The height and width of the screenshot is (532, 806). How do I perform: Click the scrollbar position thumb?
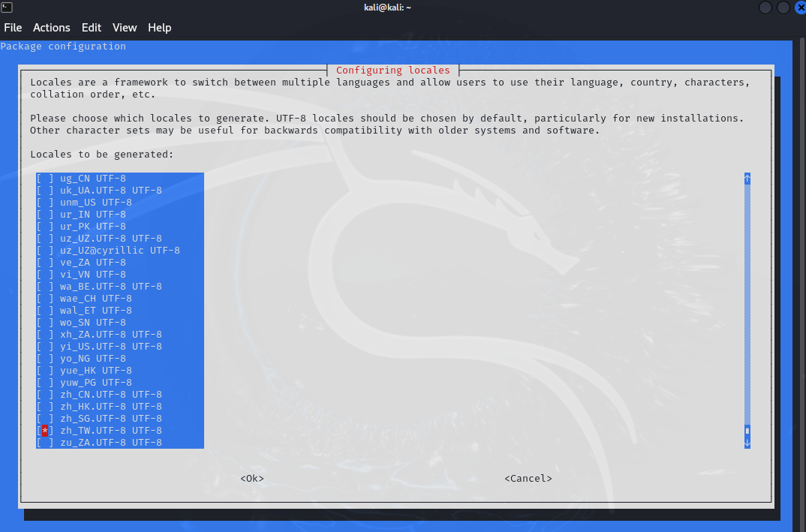point(747,431)
